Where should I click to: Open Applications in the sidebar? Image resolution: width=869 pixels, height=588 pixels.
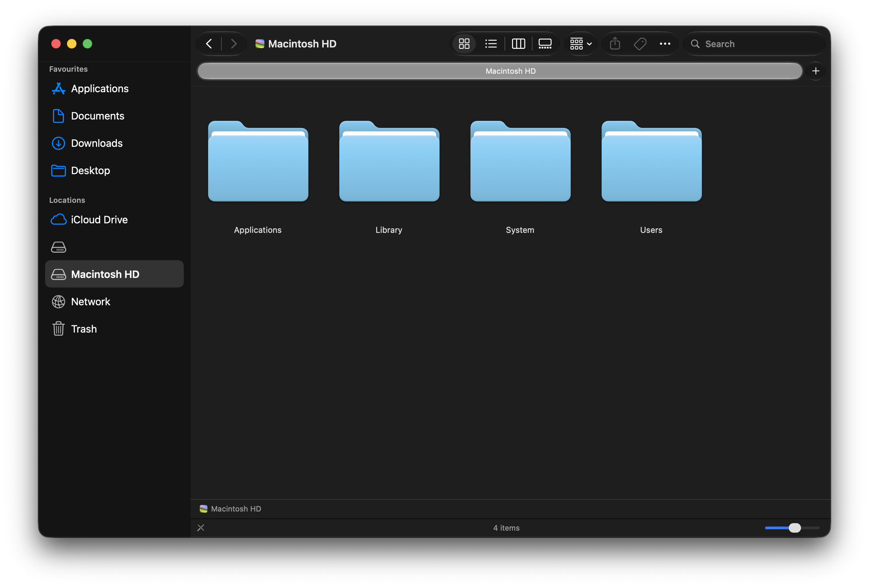coord(114,88)
